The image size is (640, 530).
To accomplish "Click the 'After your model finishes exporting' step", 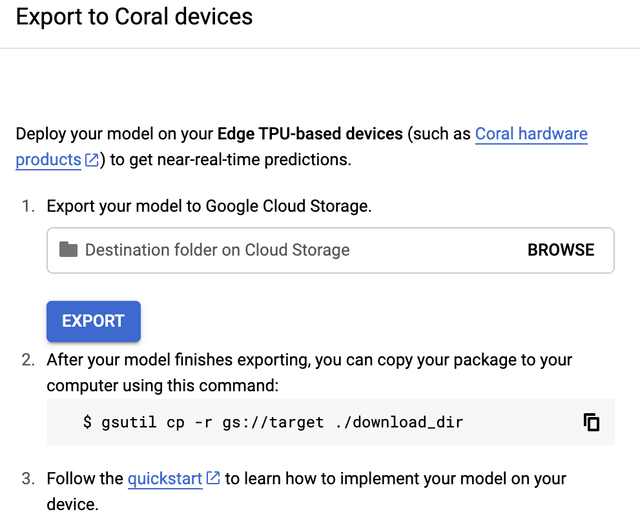I will click(200, 360).
